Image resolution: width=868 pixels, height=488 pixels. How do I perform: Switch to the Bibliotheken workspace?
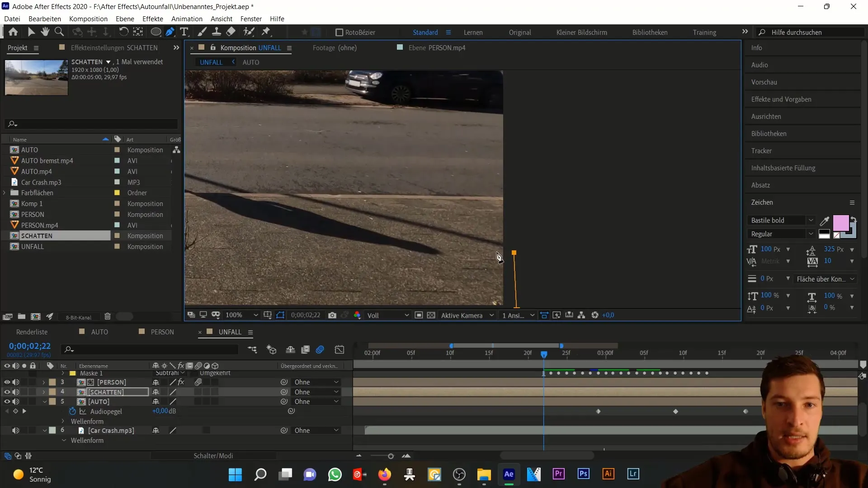click(650, 33)
